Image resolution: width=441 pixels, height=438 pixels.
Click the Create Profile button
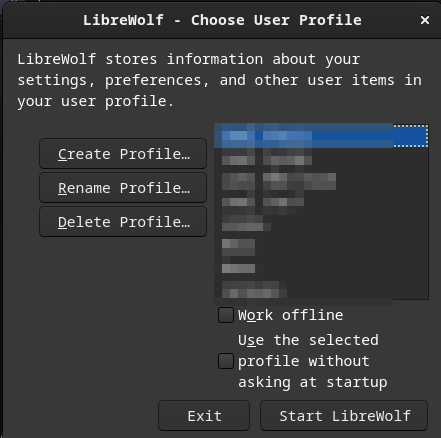click(x=123, y=154)
